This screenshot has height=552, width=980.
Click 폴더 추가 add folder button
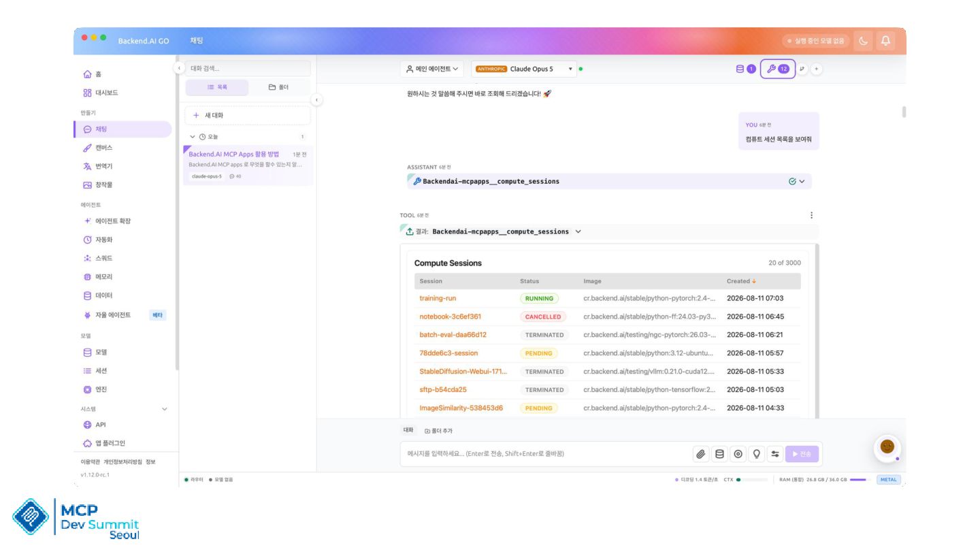point(438,431)
